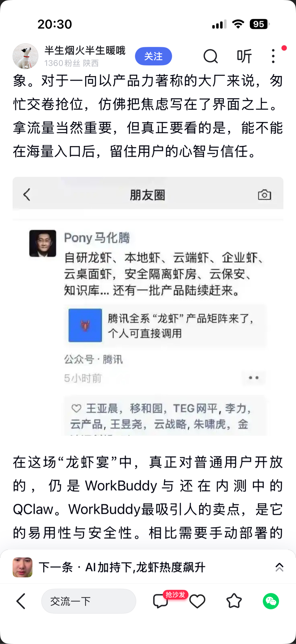Open the 听 listen-to-article option
The height and width of the screenshot is (644, 296).
tap(244, 56)
